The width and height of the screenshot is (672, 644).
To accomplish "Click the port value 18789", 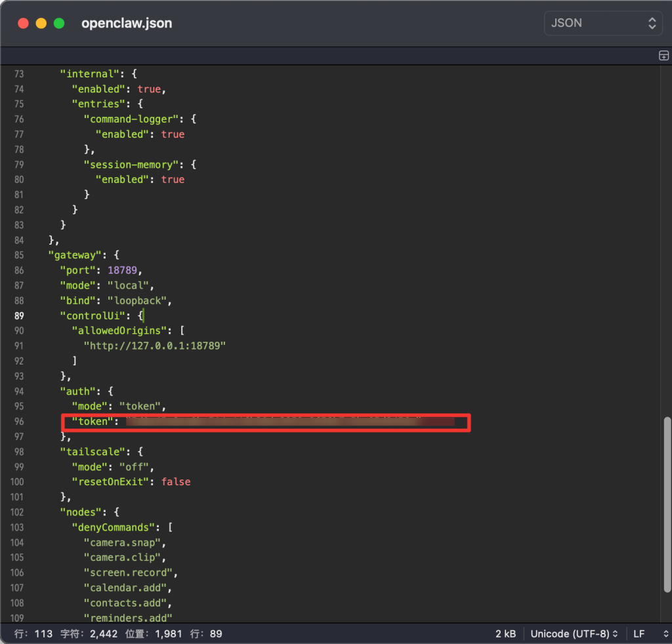I will [122, 270].
